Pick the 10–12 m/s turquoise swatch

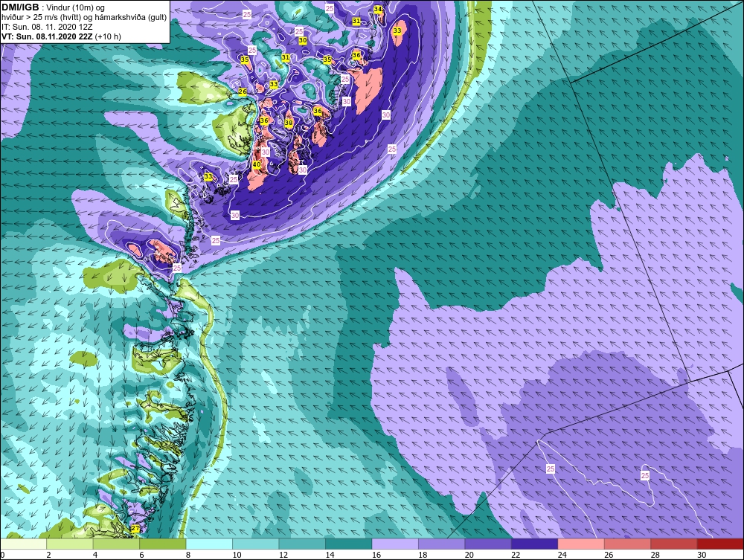[256, 544]
